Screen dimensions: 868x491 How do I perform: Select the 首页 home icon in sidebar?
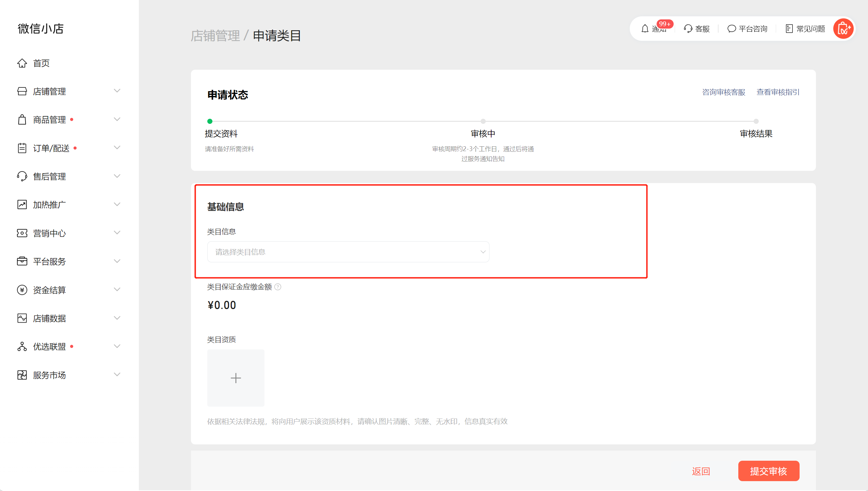[x=22, y=63]
